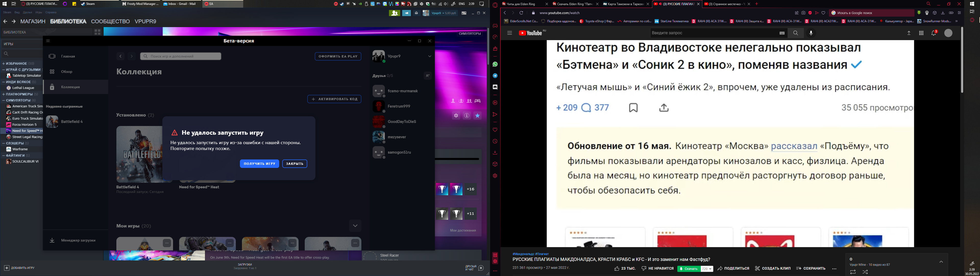
Task: Open Opera sidebar settings gear
Action: tap(495, 176)
